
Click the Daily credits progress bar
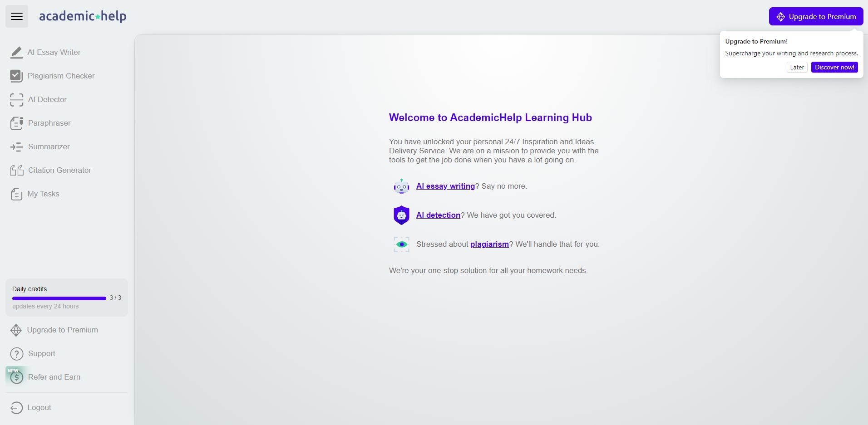point(59,298)
